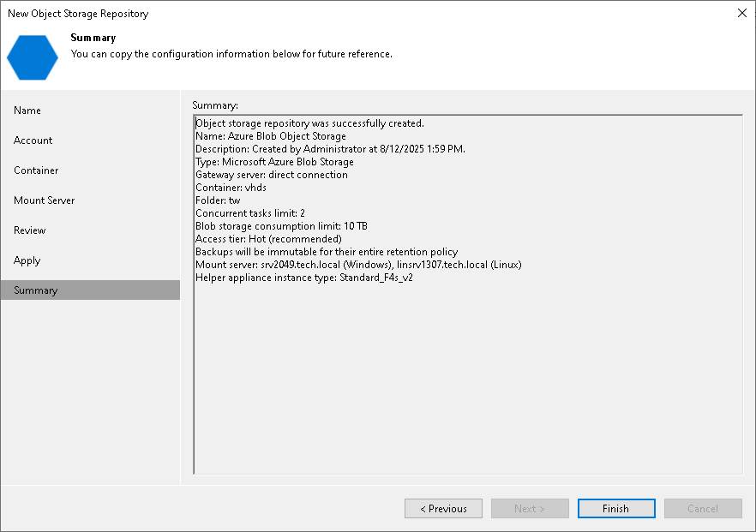Click 'Blob storage consumption limit: 10 TB' line
Image resolution: width=756 pixels, height=532 pixels.
[x=281, y=226]
